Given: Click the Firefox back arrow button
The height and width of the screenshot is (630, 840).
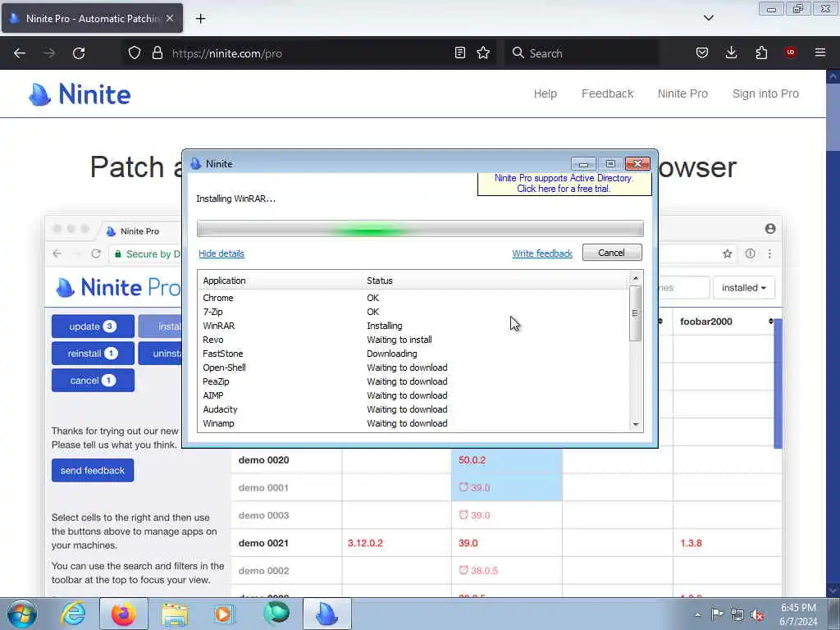Looking at the screenshot, I should click(20, 53).
